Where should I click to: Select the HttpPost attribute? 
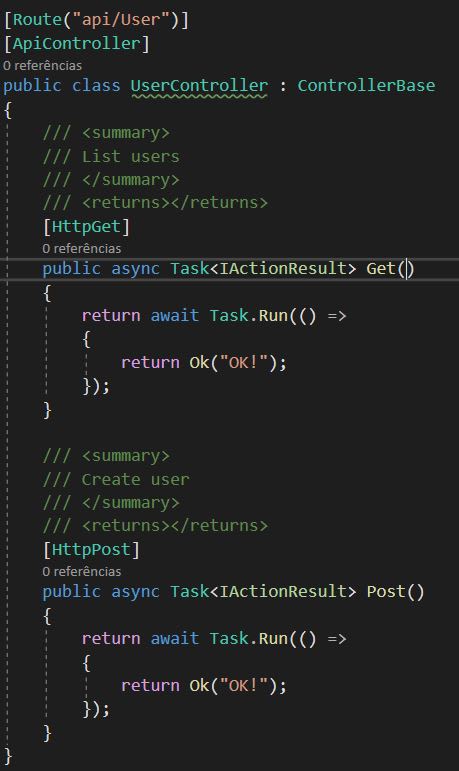(91, 550)
